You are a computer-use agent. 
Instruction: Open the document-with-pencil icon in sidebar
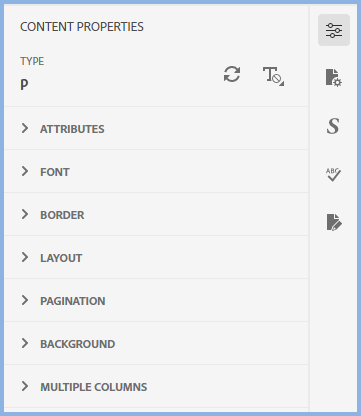click(334, 222)
